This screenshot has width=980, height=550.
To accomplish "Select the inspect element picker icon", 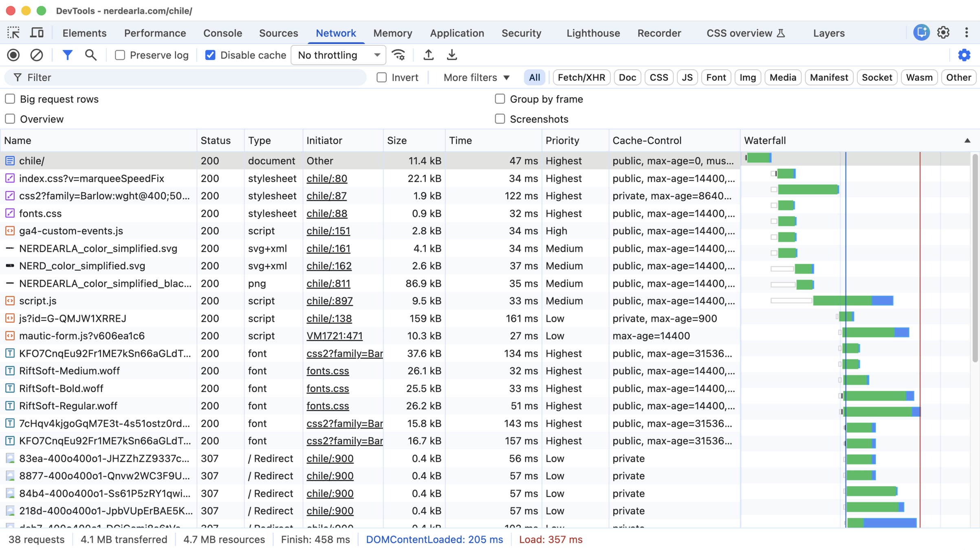I will point(13,33).
